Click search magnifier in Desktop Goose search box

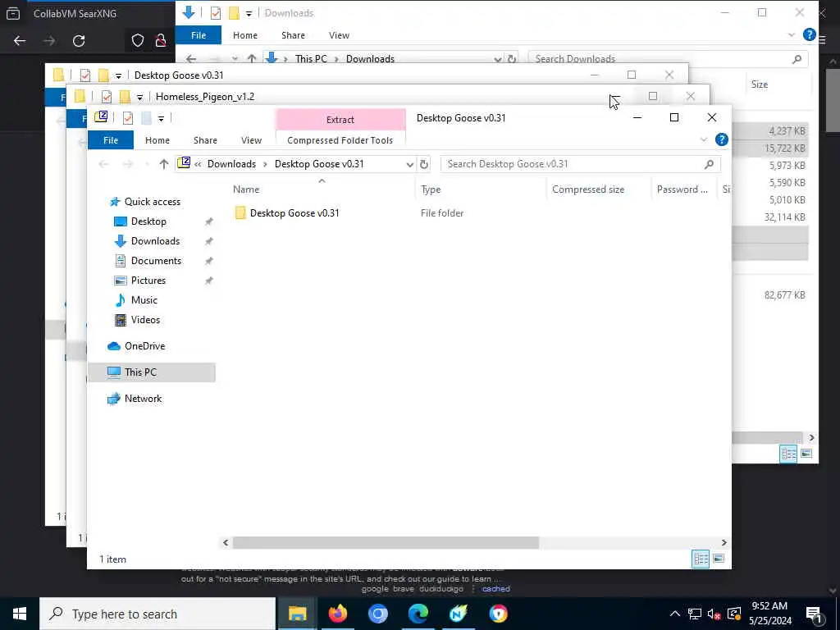coord(710,164)
